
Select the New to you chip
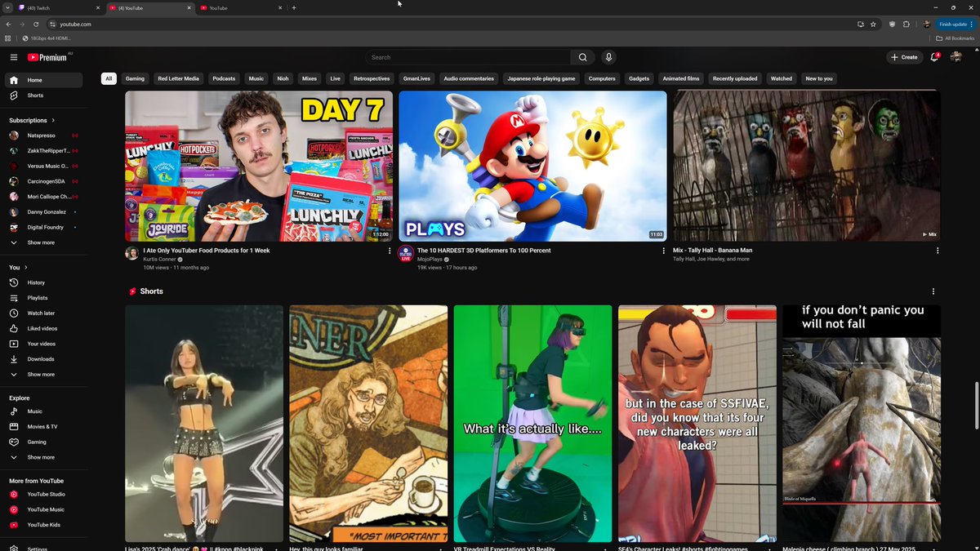click(819, 78)
